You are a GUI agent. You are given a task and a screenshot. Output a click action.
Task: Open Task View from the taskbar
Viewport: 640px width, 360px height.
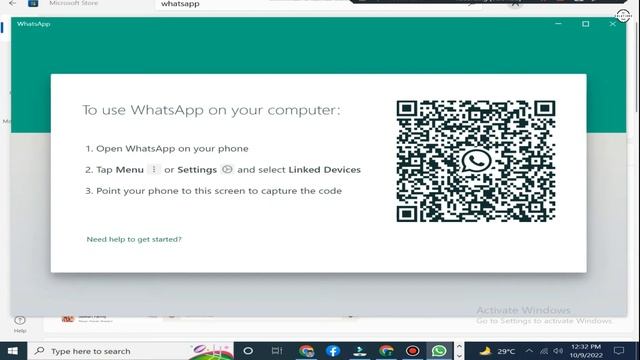(277, 351)
